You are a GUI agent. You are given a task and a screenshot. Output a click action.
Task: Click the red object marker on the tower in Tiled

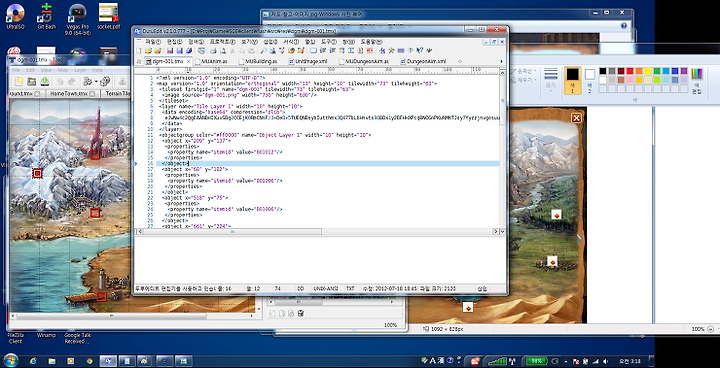coord(95,154)
